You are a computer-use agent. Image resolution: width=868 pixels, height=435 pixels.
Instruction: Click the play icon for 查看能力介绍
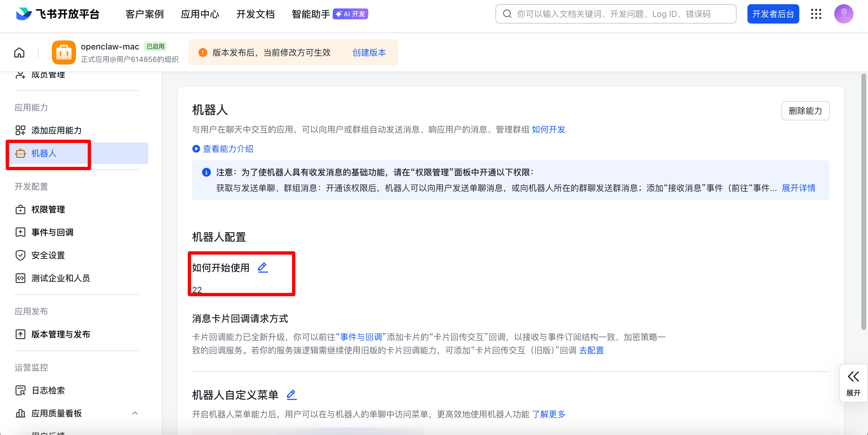[196, 149]
